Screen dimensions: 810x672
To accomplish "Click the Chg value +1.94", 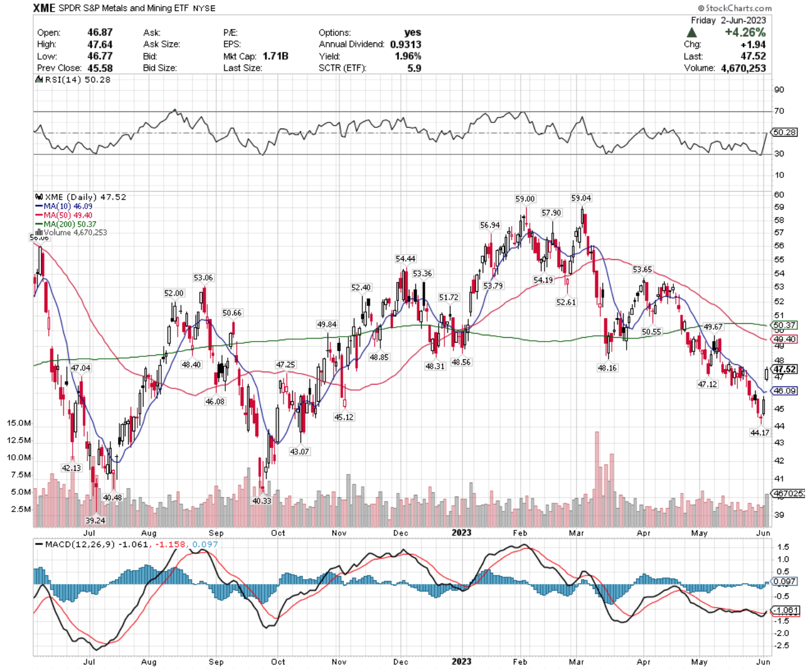I will pyautogui.click(x=754, y=44).
